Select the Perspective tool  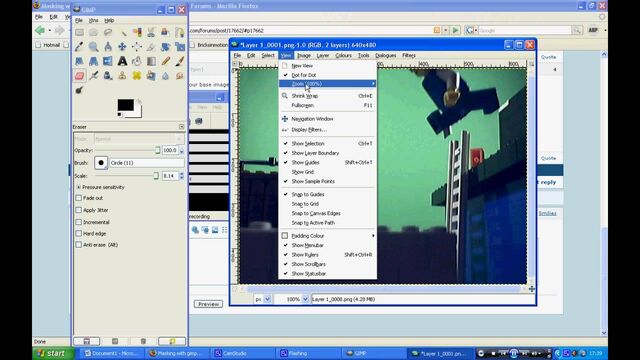93,61
